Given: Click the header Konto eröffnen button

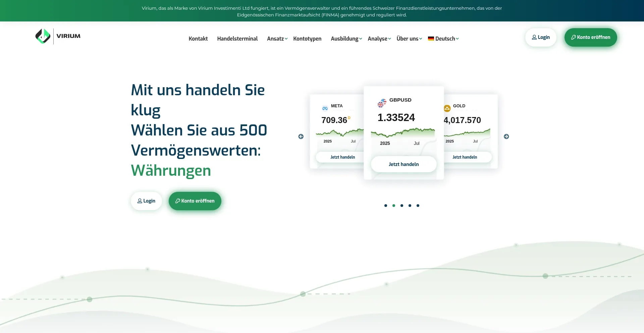Looking at the screenshot, I should pos(590,37).
